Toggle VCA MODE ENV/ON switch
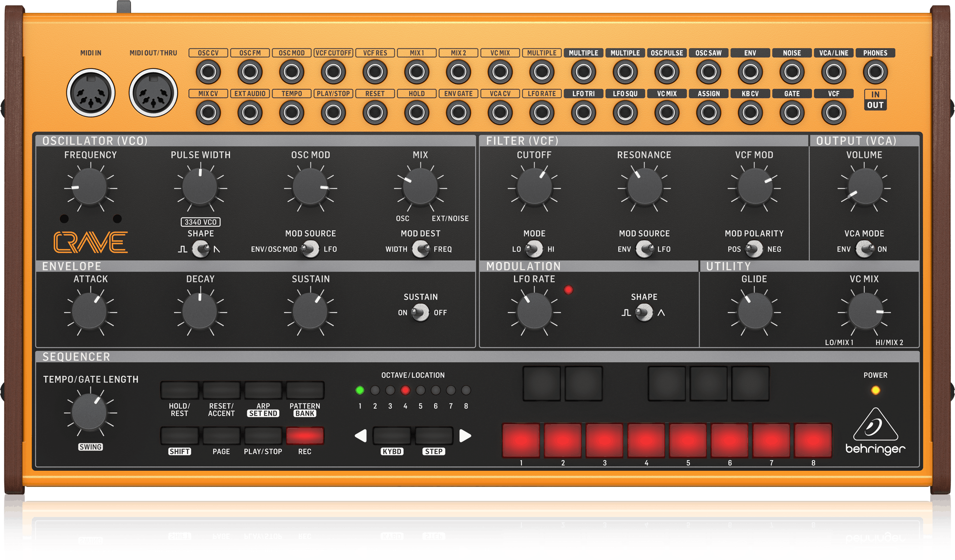The image size is (955, 560). 864,249
